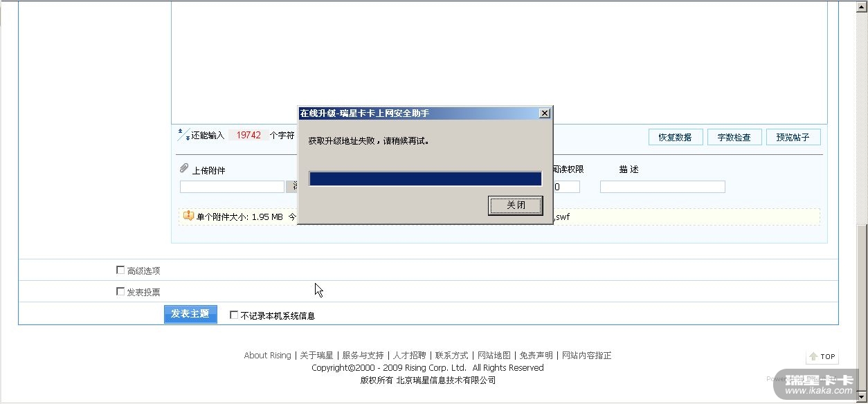Click the 阅读权限 value field
868x404 pixels.
click(x=566, y=187)
